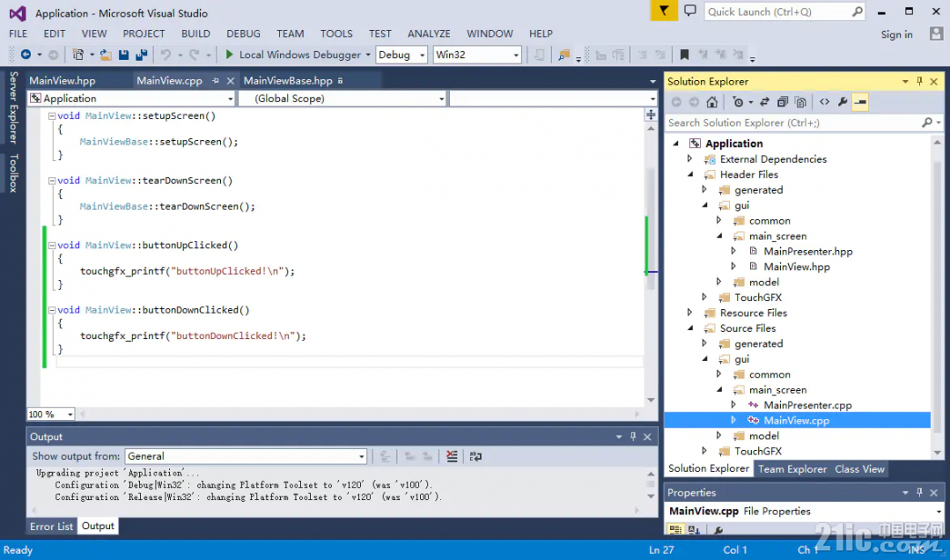Toggle the pin on the Properties panel
Screen dimensions: 950x560
pos(920,492)
